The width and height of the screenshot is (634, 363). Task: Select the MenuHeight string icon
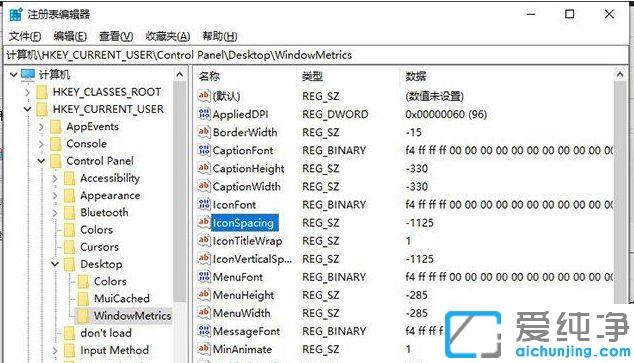pos(204,295)
